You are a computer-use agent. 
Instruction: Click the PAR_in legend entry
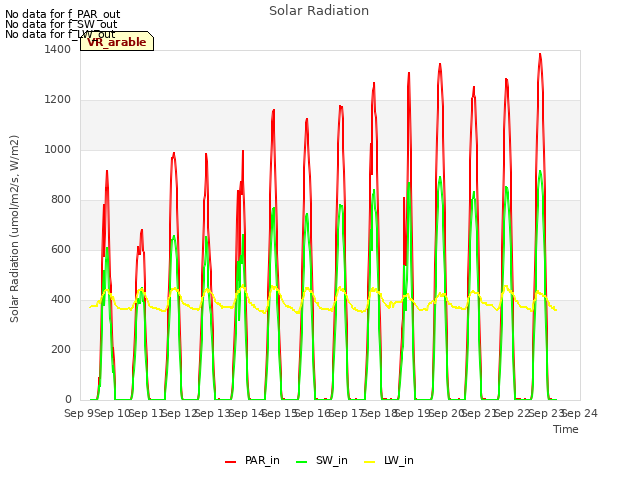(252, 460)
